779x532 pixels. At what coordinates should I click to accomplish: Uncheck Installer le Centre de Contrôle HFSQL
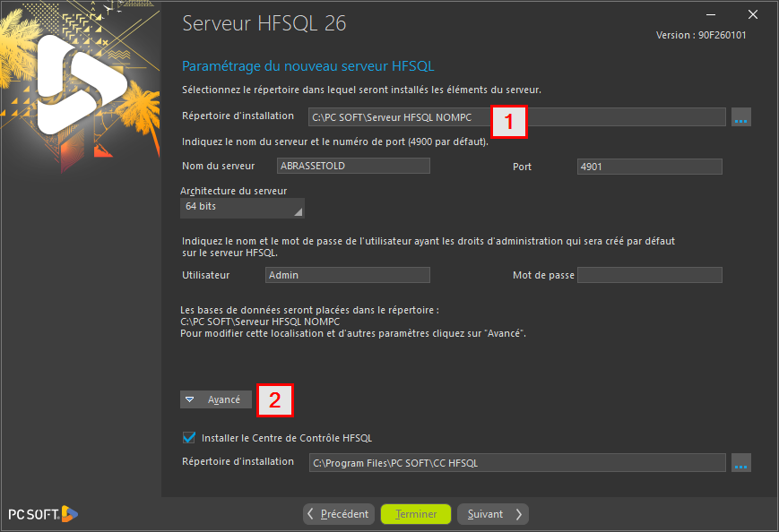pyautogui.click(x=189, y=438)
